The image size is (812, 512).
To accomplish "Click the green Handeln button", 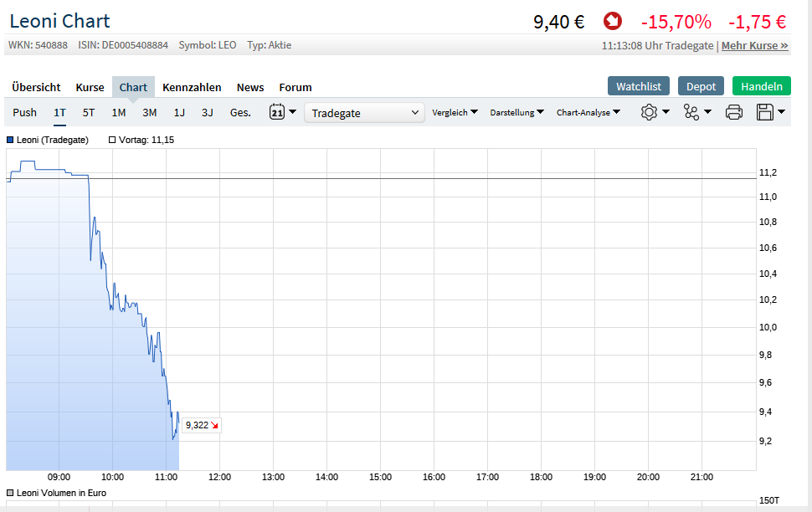I will pos(762,86).
